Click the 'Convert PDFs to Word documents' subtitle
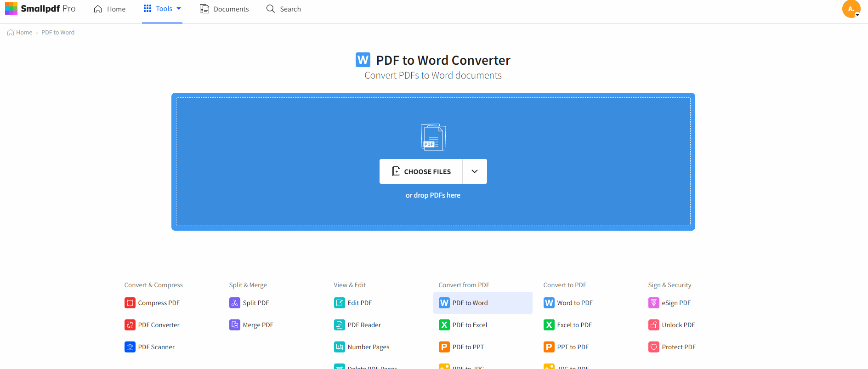This screenshot has height=369, width=868. coord(433,75)
